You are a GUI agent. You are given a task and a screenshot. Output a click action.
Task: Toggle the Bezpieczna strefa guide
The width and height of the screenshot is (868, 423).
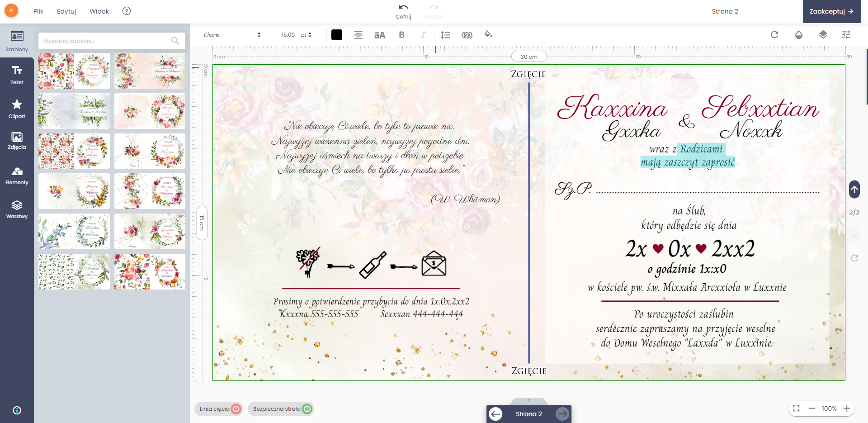(281, 409)
